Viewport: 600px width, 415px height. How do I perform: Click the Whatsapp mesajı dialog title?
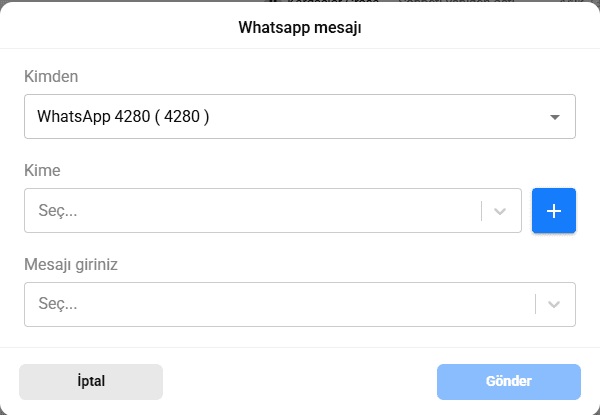[x=299, y=27]
